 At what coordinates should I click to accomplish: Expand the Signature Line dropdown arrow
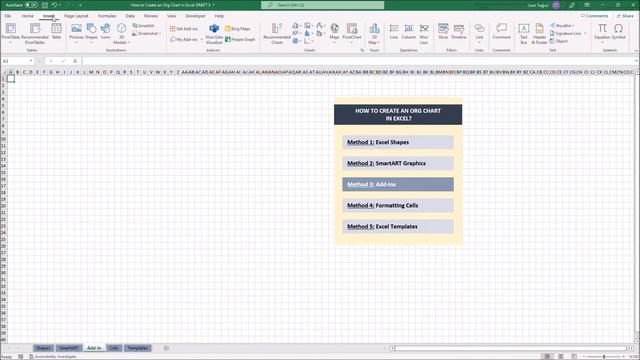pos(585,33)
